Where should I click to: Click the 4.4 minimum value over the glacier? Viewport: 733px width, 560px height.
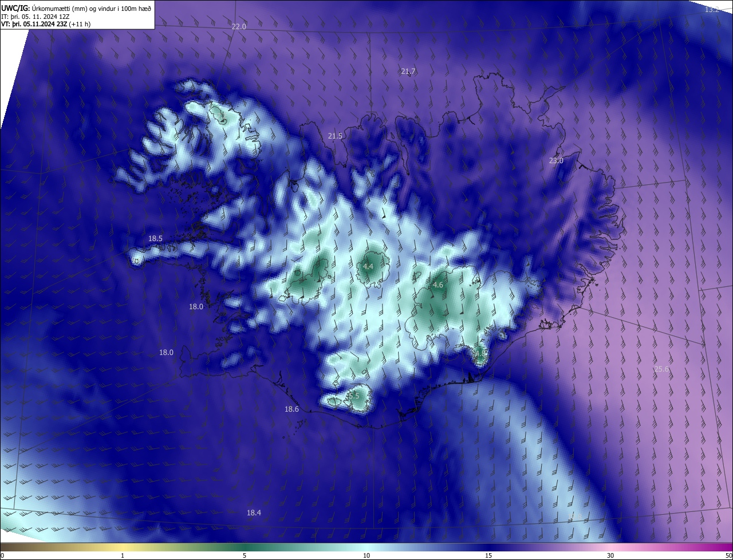click(x=368, y=266)
